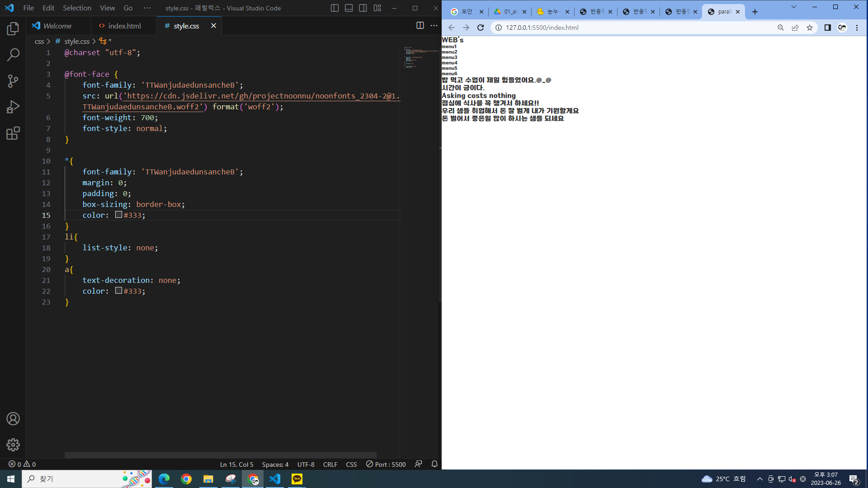Open the Run and Debug view
Viewport: 868px width, 488px height.
pyautogui.click(x=13, y=107)
